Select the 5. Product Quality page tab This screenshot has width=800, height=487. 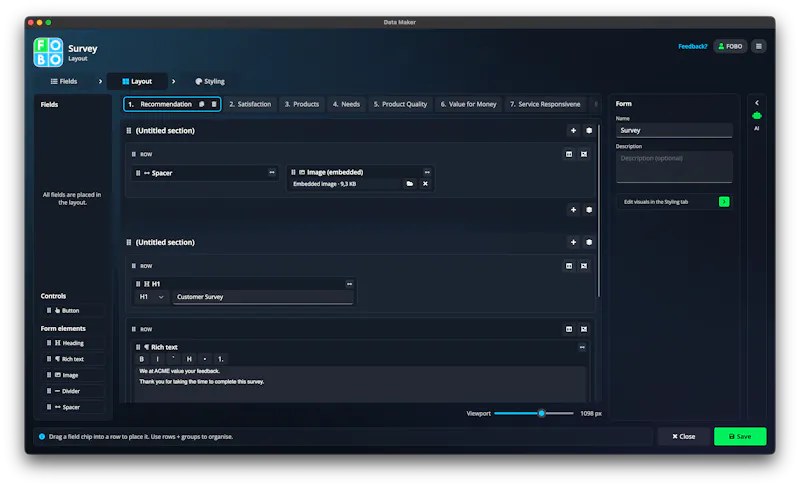[x=401, y=104]
